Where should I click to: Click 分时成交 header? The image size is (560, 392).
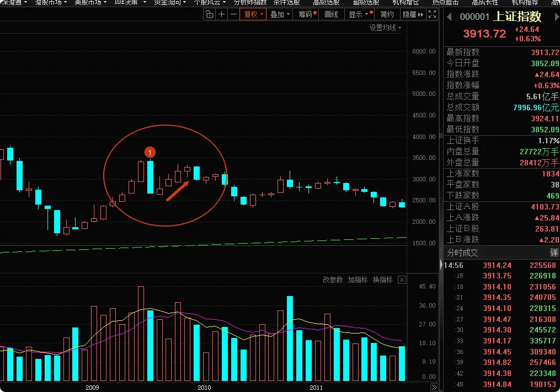[x=462, y=253]
